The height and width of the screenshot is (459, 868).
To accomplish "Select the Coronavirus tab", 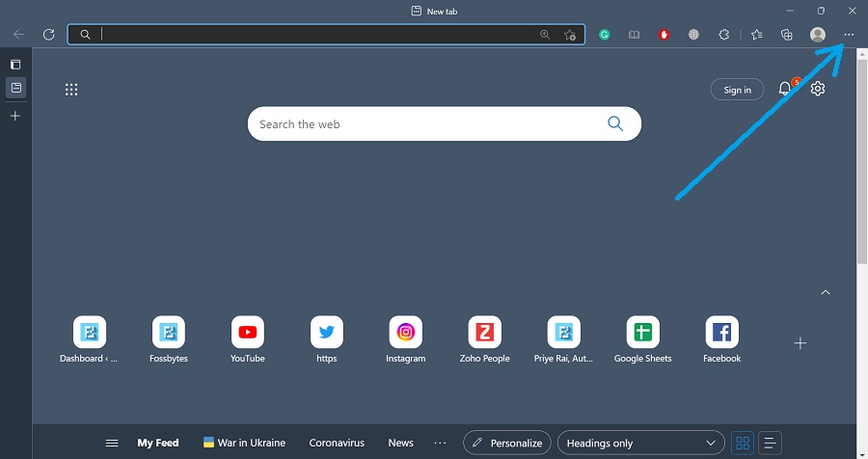I will pos(337,443).
